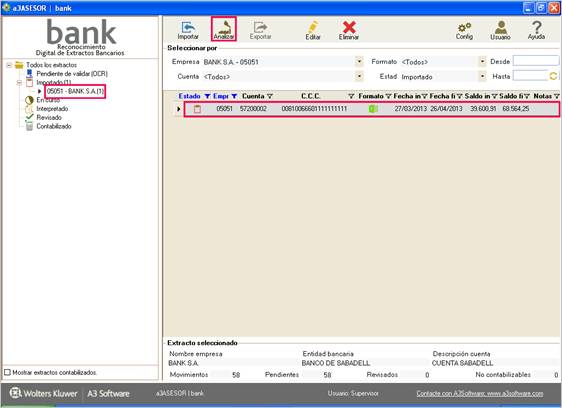Enable Mostrar extractos contabilizados checkbox
The image size is (562, 408).
coord(7,372)
